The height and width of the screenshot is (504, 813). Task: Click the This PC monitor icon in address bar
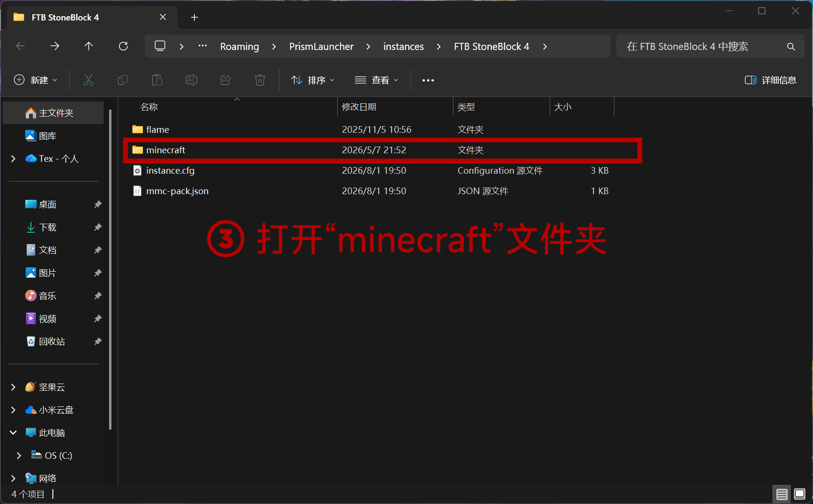[x=160, y=46]
